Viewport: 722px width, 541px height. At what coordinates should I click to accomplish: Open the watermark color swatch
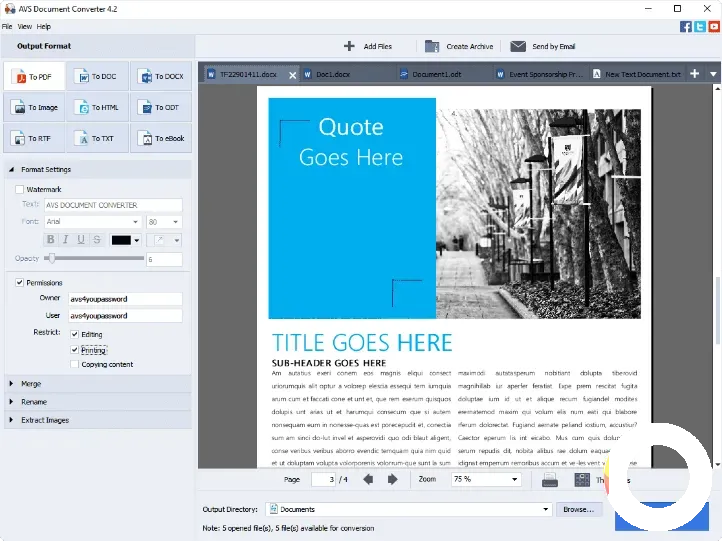[122, 240]
